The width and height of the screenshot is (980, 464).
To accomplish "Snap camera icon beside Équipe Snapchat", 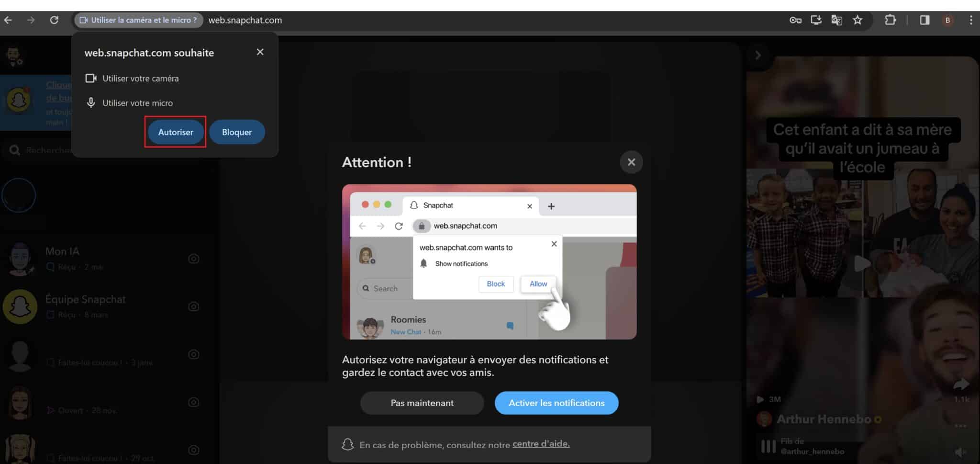I will coord(193,306).
